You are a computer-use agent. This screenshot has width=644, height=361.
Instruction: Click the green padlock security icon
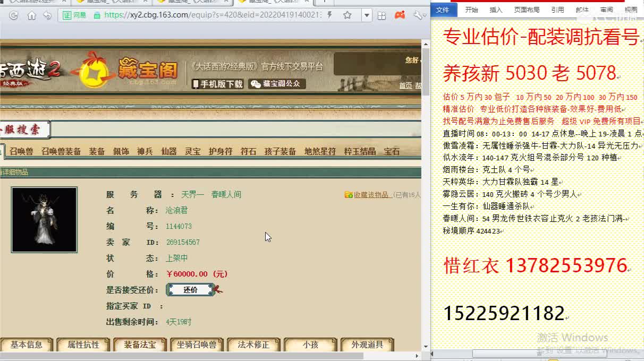[x=97, y=15]
